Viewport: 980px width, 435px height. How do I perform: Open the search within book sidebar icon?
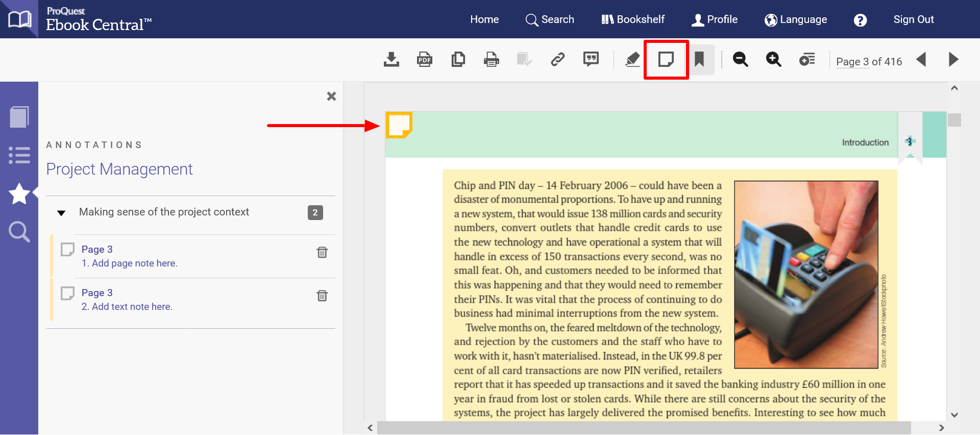(x=19, y=232)
